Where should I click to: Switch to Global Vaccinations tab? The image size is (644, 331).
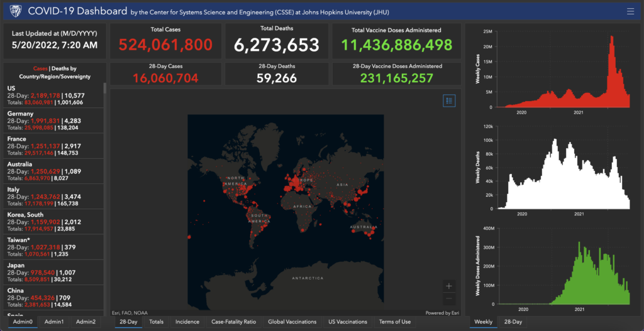pos(292,322)
